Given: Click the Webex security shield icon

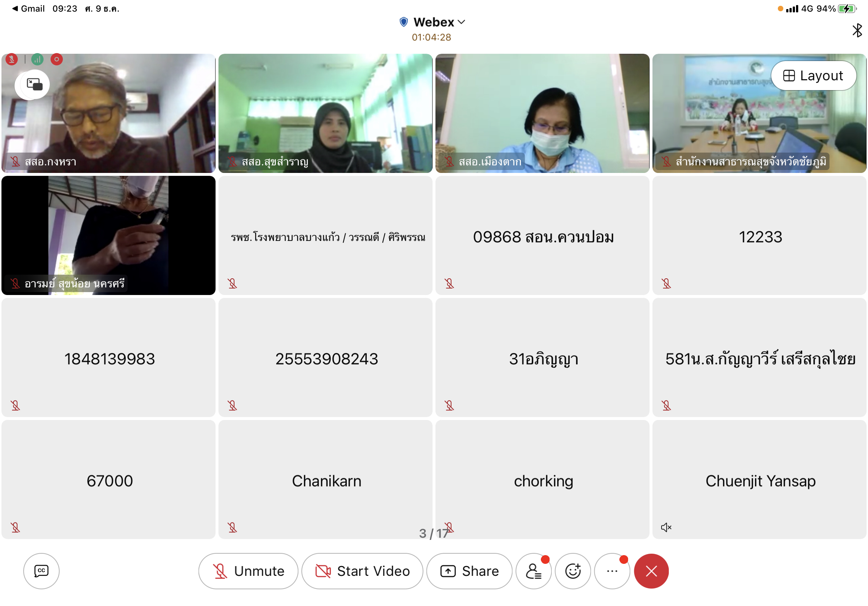Looking at the screenshot, I should 403,22.
